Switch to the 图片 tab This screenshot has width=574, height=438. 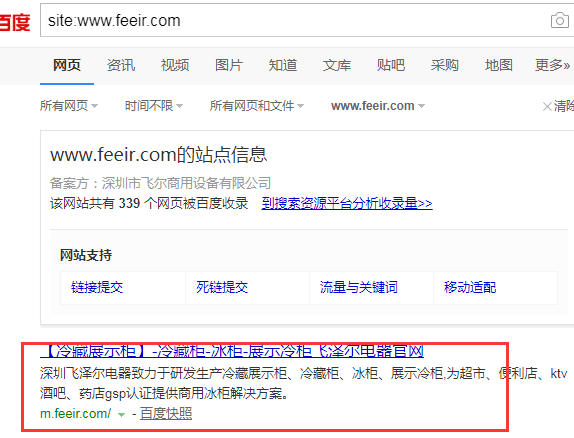click(229, 65)
